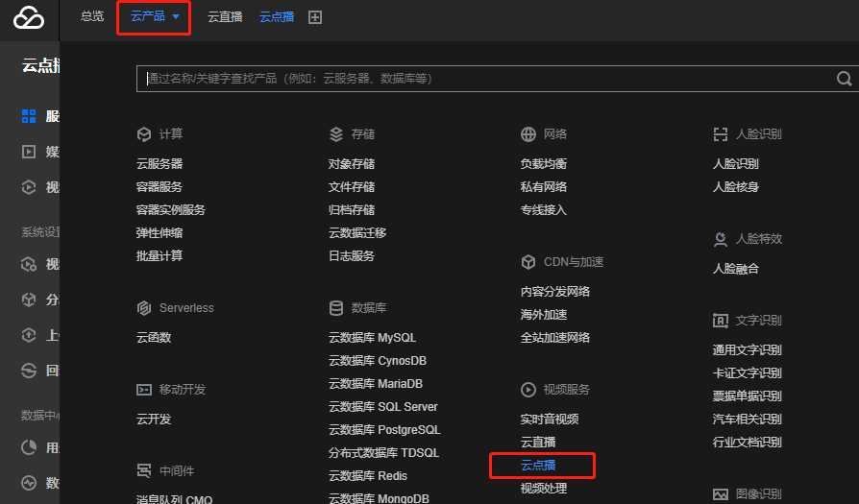The image size is (859, 504).
Task: Expand the 云产品 dropdown arrow
Action: (x=176, y=17)
